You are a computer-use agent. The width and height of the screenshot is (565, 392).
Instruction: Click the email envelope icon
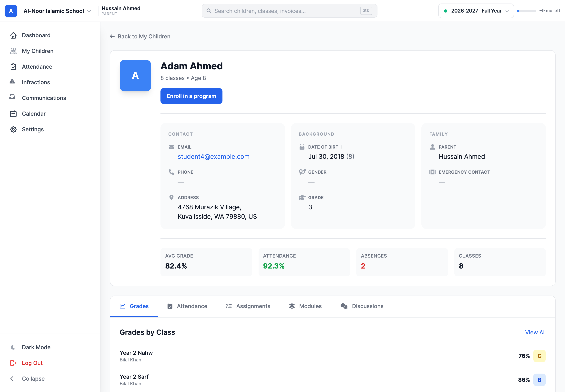pos(171,147)
